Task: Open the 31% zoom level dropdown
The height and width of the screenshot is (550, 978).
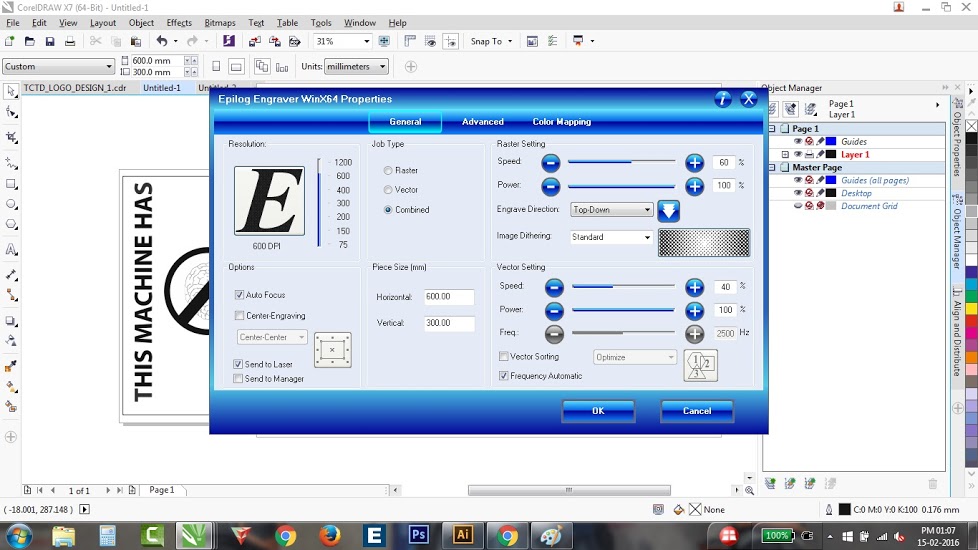Action: click(x=366, y=41)
